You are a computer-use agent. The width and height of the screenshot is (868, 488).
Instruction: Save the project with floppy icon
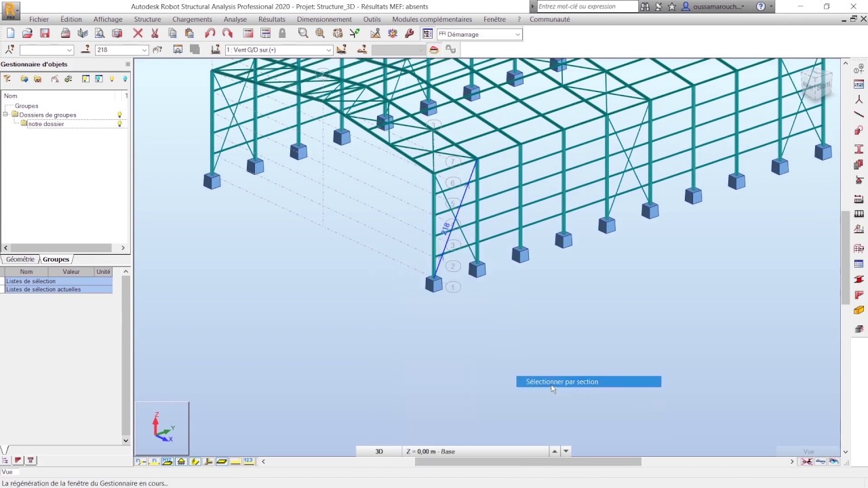[x=45, y=34]
